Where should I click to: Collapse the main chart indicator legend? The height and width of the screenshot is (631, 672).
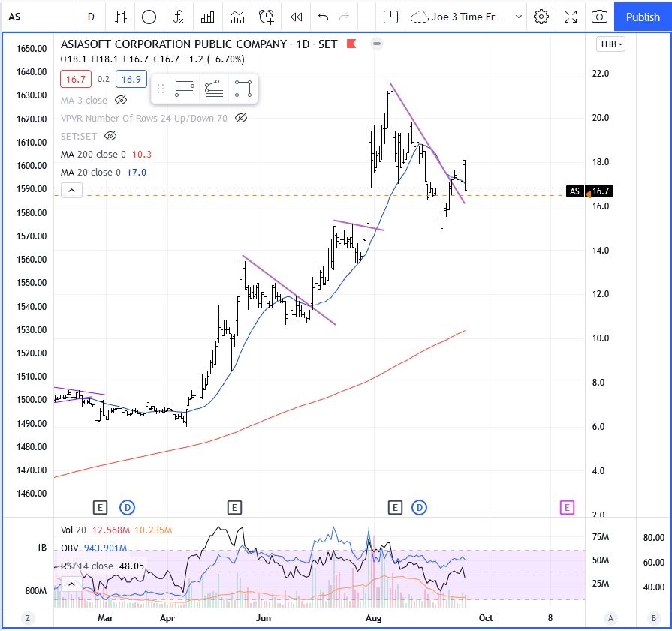[71, 190]
